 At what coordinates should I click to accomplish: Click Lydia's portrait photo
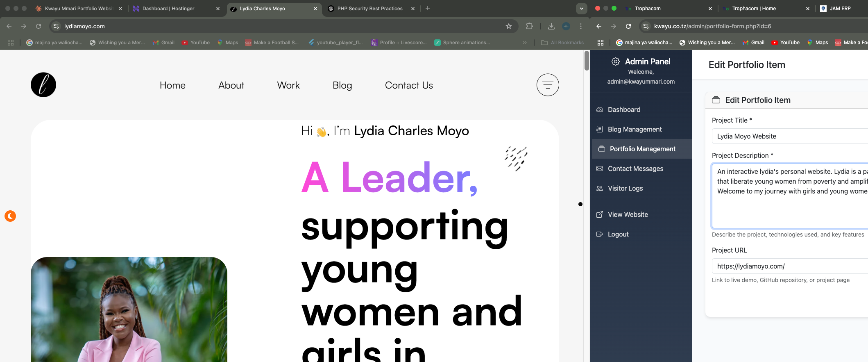tap(129, 310)
